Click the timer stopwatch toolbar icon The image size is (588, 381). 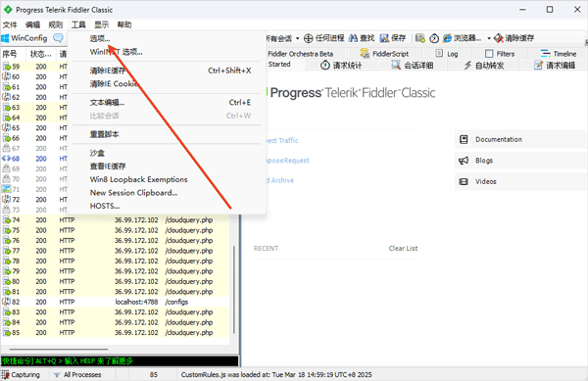pos(434,38)
